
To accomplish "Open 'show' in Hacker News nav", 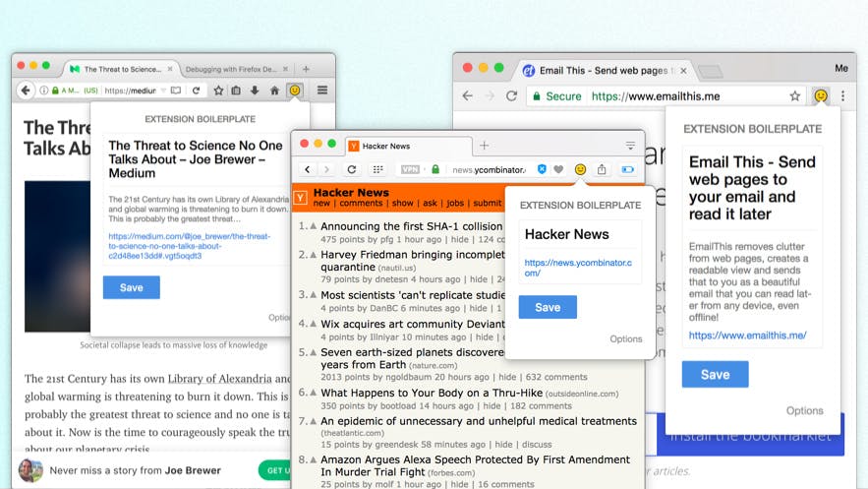I will pos(402,204).
